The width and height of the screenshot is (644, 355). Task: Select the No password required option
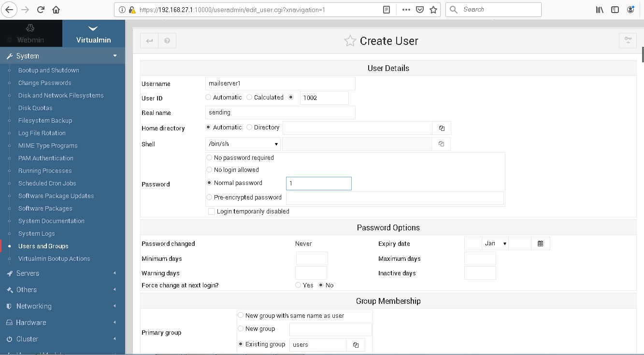tap(209, 157)
